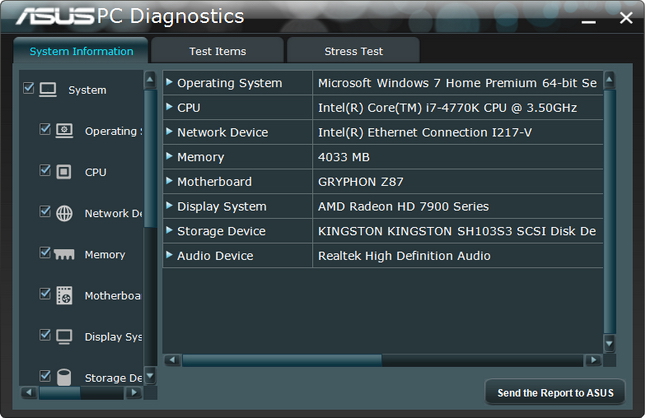Click the sidebar horizontal scrollbar thumb

point(60,393)
